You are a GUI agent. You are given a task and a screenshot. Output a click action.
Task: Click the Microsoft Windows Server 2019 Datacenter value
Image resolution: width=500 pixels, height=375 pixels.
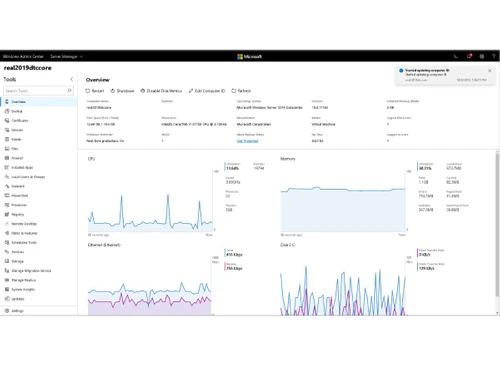[x=270, y=107]
